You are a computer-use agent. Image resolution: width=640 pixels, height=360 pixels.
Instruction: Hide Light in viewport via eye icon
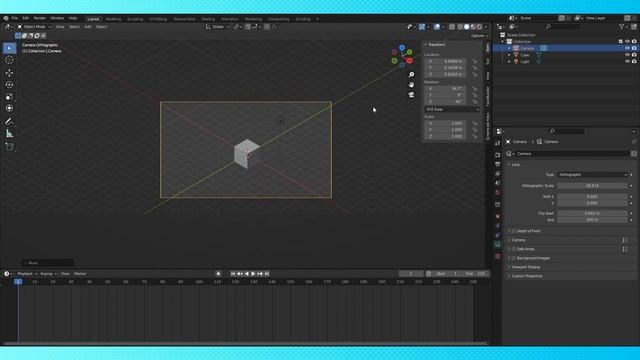coord(627,62)
